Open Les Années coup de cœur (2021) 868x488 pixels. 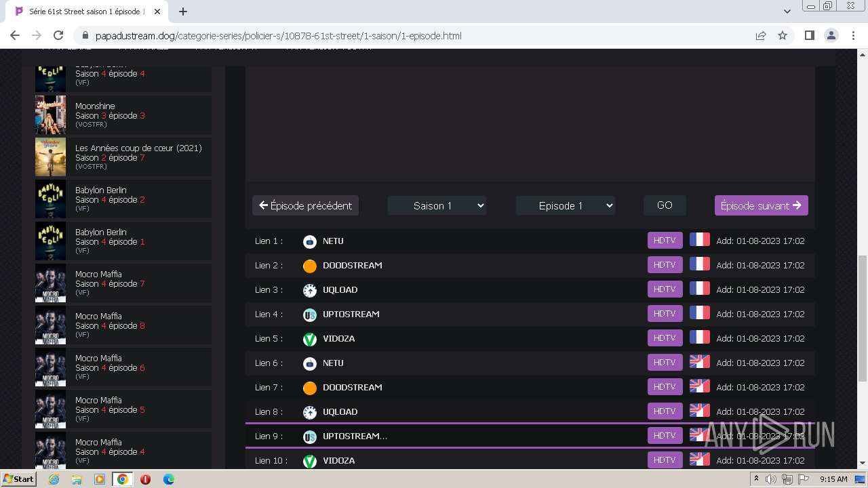[123, 157]
